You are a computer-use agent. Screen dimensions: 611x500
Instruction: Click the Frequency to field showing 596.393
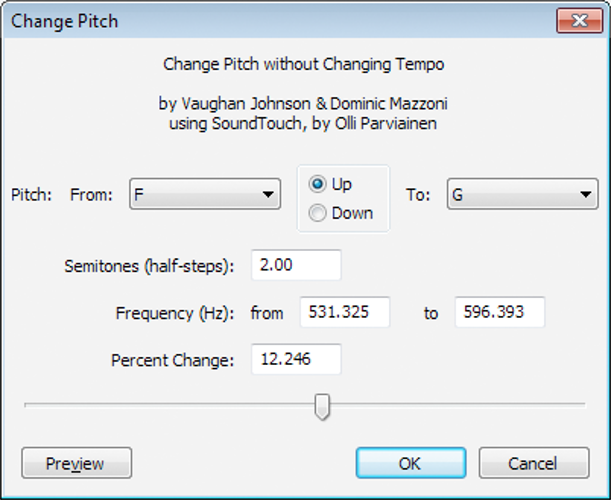pyautogui.click(x=499, y=312)
